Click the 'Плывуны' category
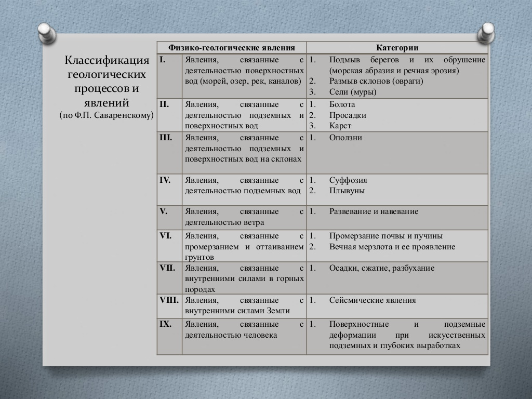The width and height of the screenshot is (532, 399). click(347, 191)
